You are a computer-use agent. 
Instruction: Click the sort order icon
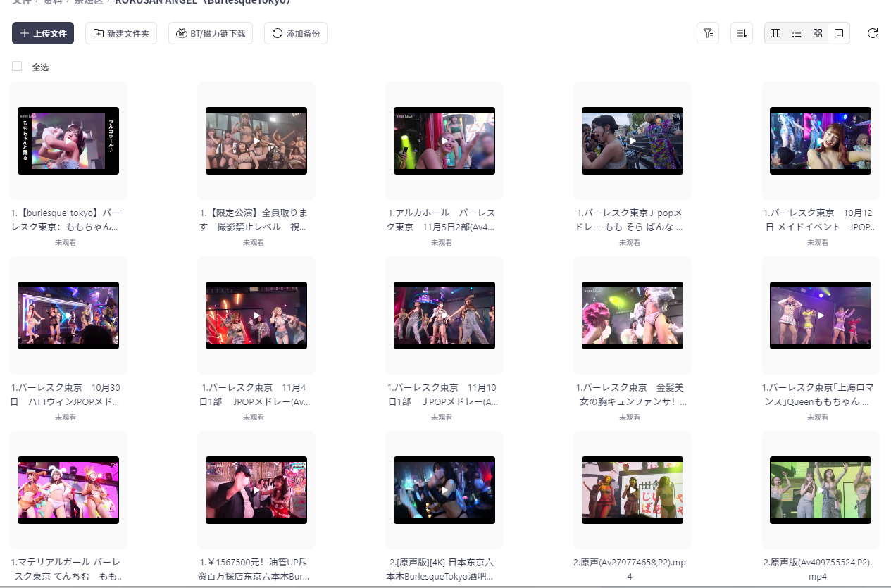742,33
